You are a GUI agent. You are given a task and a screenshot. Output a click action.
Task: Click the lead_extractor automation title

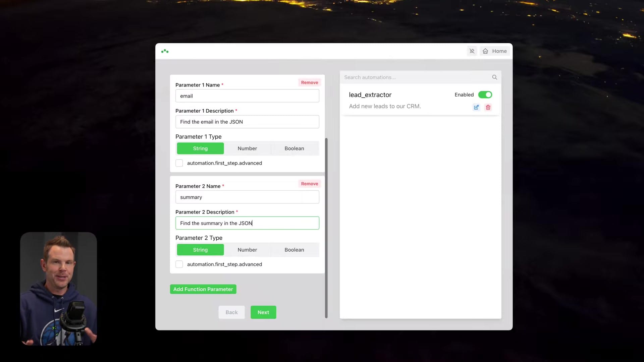coord(370,95)
